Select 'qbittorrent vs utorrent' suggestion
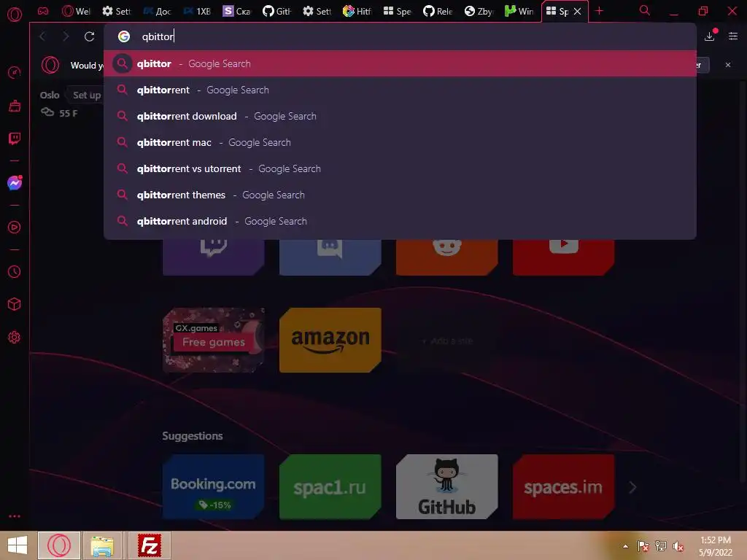The height and width of the screenshot is (560, 747). pos(400,168)
